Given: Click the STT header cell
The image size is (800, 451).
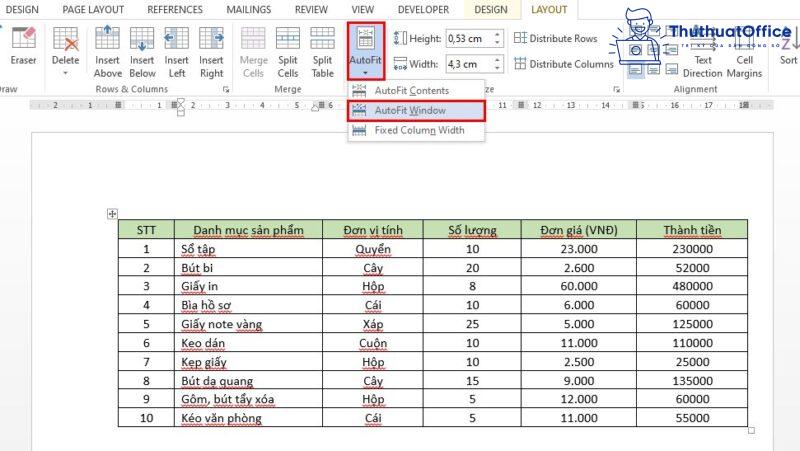Looking at the screenshot, I should (x=146, y=230).
